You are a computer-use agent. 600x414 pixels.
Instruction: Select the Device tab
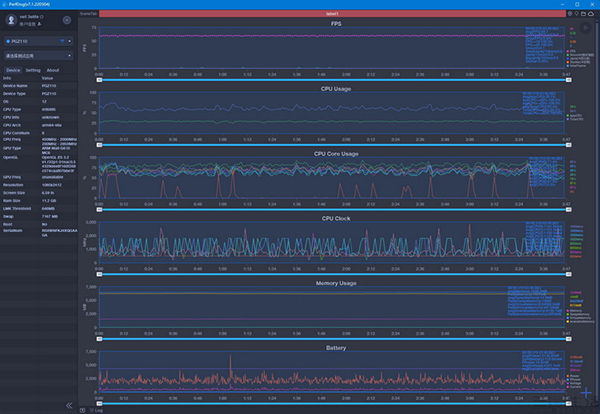(x=13, y=71)
